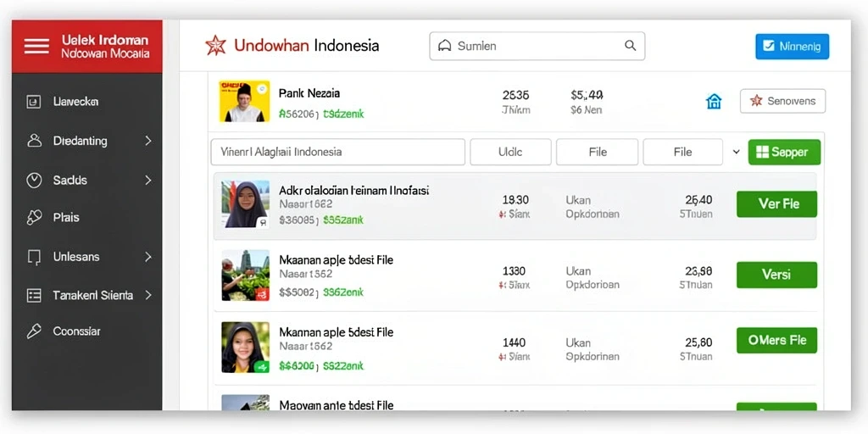Click the first File filter button
This screenshot has width=868, height=434.
(x=598, y=152)
